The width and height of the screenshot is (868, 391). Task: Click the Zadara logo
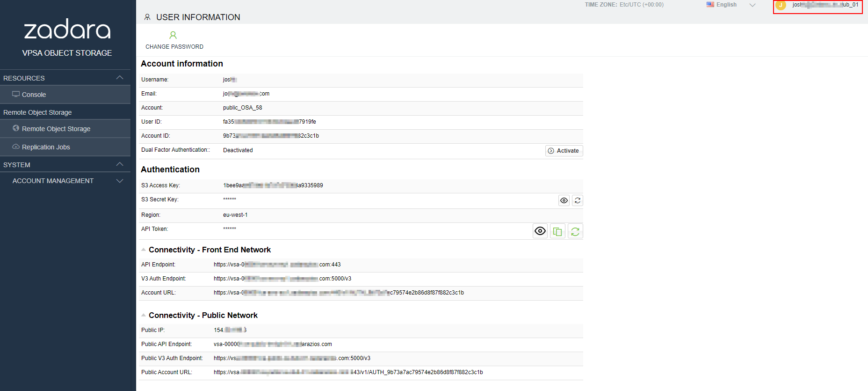pyautogui.click(x=67, y=30)
